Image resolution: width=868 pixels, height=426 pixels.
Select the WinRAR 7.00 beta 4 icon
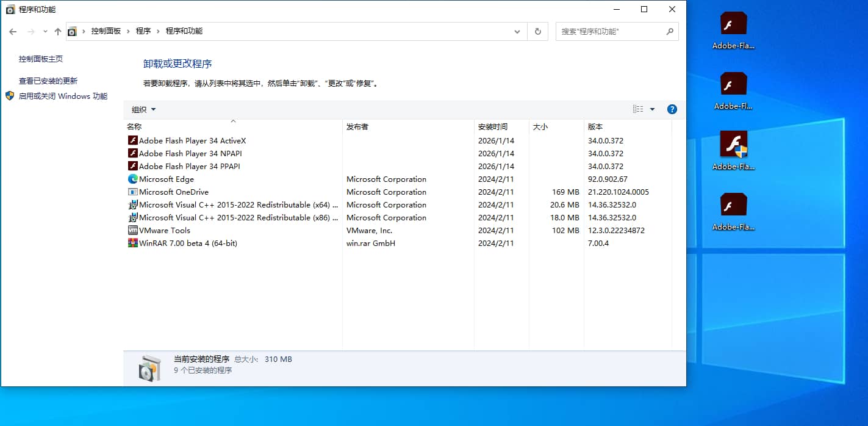133,243
